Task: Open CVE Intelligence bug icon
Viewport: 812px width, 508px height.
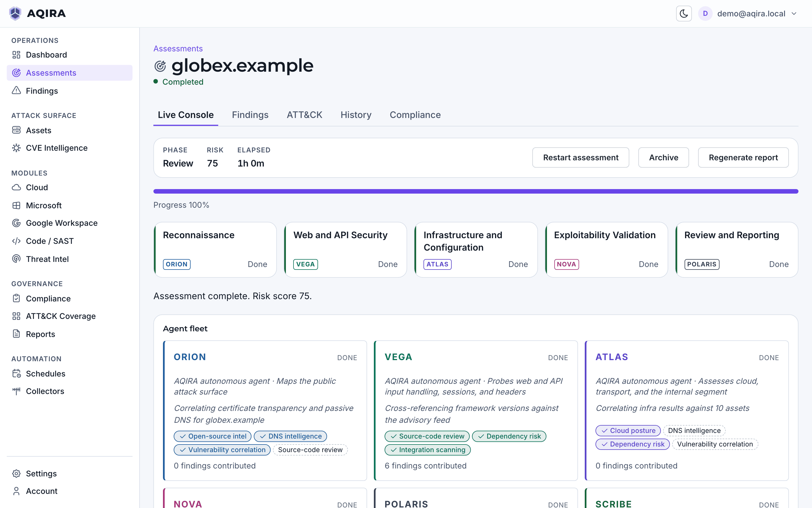Action: [x=16, y=148]
